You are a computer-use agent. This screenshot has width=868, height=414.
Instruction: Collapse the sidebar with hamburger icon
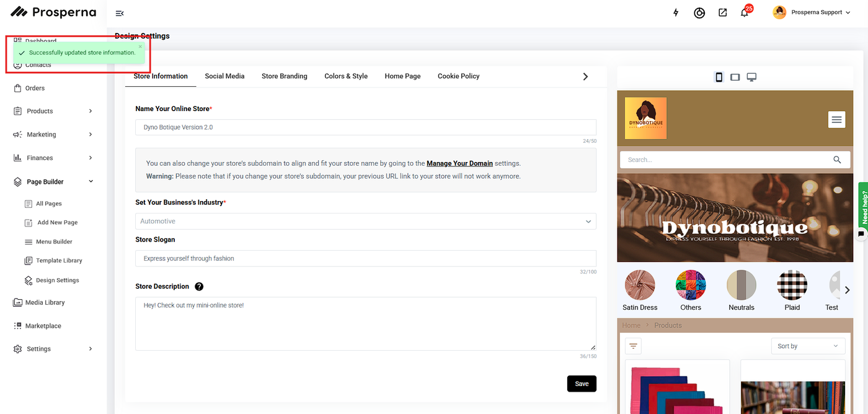pyautogui.click(x=120, y=13)
